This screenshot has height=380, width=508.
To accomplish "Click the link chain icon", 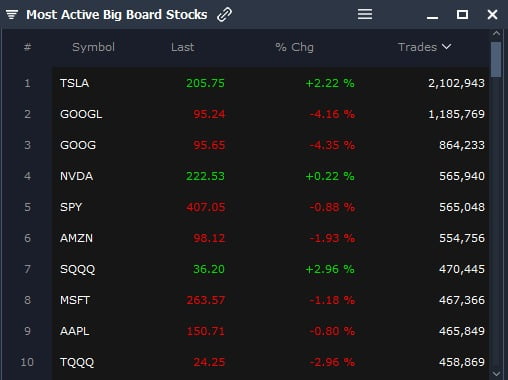I will tap(224, 15).
